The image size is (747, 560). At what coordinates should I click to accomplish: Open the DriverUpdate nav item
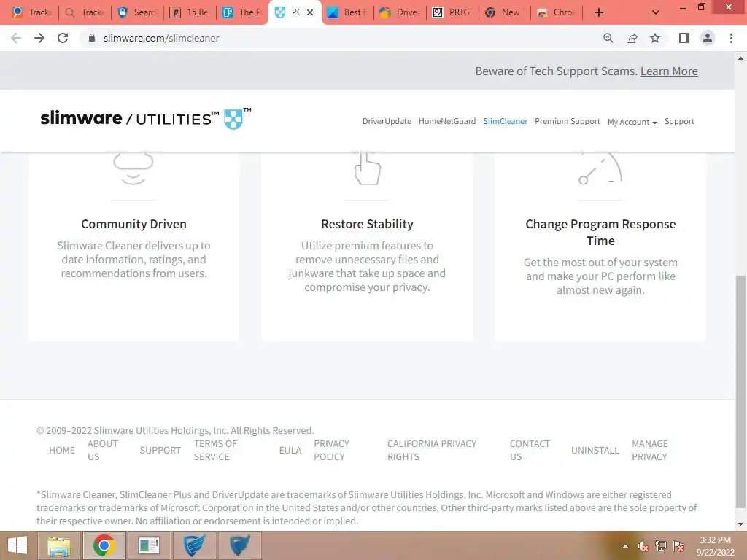(387, 121)
